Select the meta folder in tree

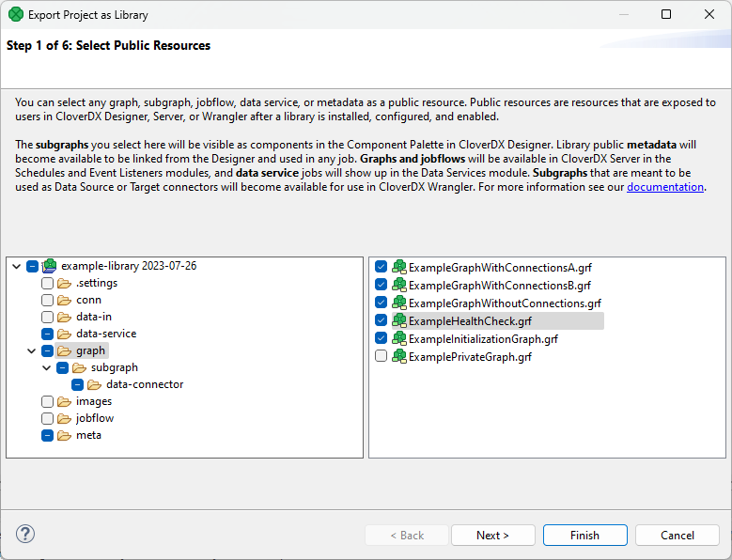(x=88, y=435)
